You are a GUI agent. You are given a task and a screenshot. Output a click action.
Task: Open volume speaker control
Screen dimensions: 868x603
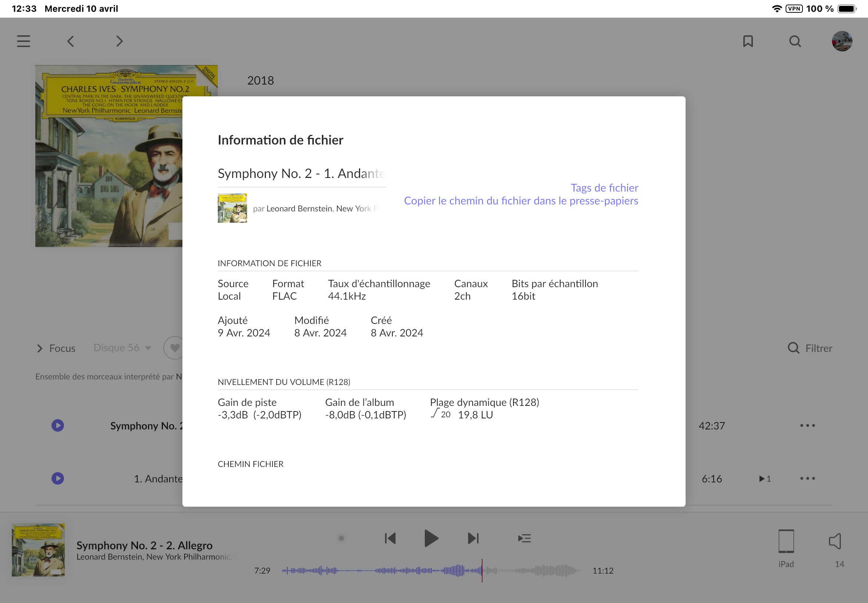[835, 541]
